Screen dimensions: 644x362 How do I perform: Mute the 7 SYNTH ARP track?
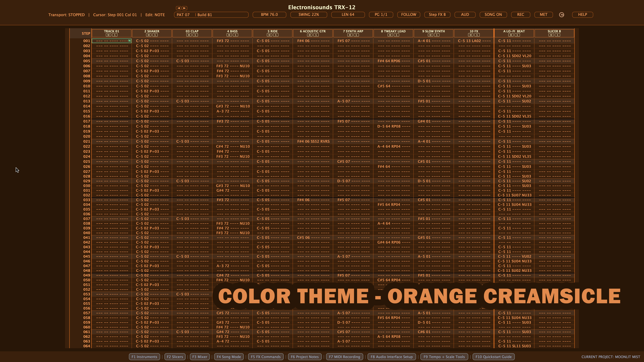[350, 35]
